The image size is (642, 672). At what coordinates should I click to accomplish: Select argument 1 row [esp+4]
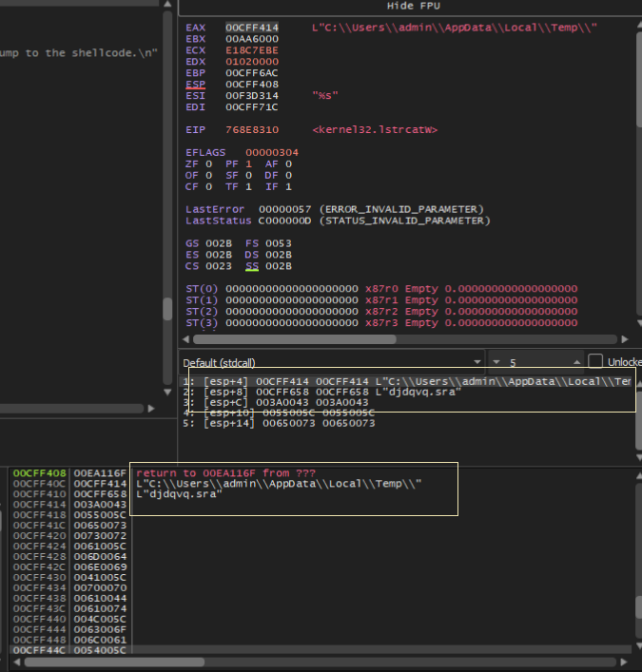coord(406,381)
